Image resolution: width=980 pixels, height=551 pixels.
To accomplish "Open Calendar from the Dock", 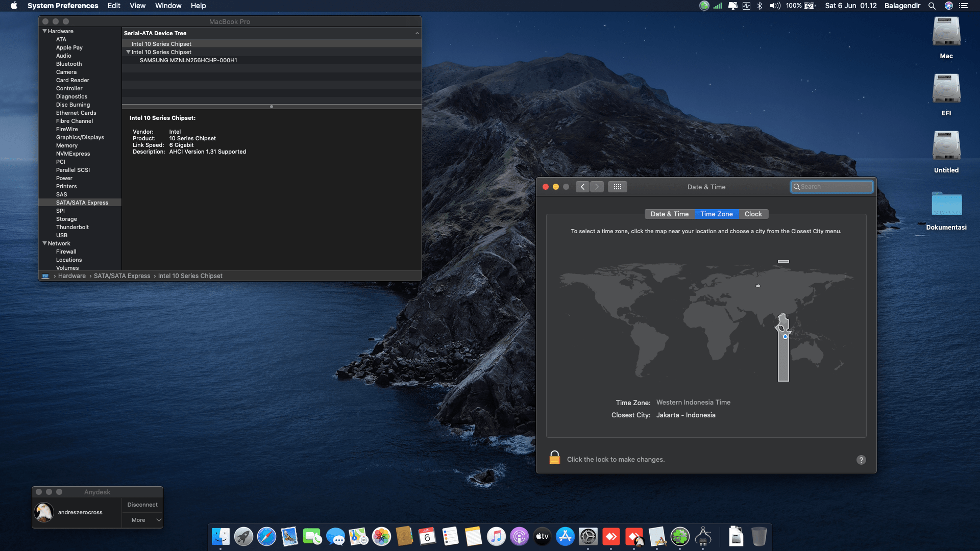I will 427,536.
